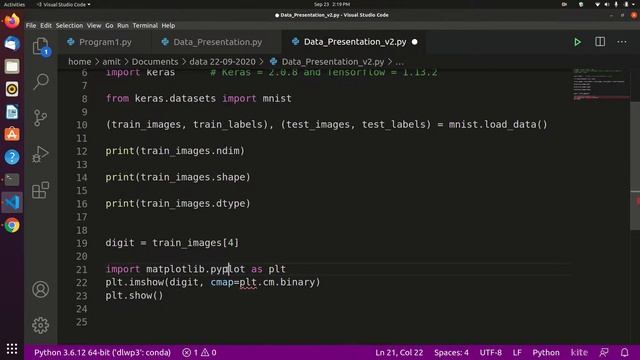The height and width of the screenshot is (360, 640).
Task: Expand the 'Documents' breadcrumb
Action: (x=155, y=62)
